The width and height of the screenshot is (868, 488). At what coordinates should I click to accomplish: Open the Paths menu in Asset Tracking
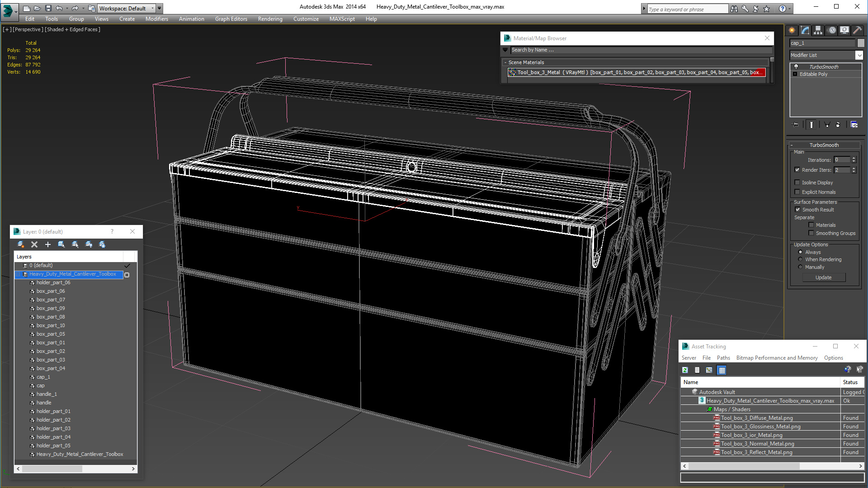click(723, 358)
